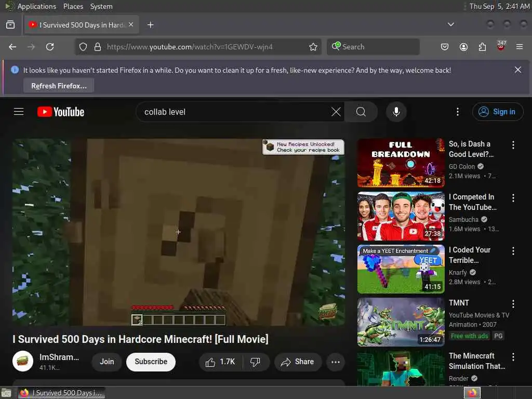Go forward in Firefox
The image size is (532, 399).
pos(31,47)
